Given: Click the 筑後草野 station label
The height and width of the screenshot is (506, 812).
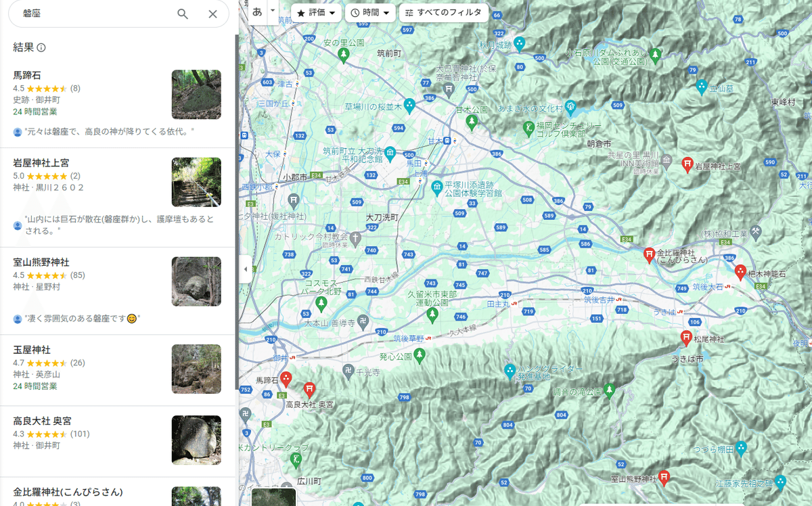Looking at the screenshot, I should (408, 338).
